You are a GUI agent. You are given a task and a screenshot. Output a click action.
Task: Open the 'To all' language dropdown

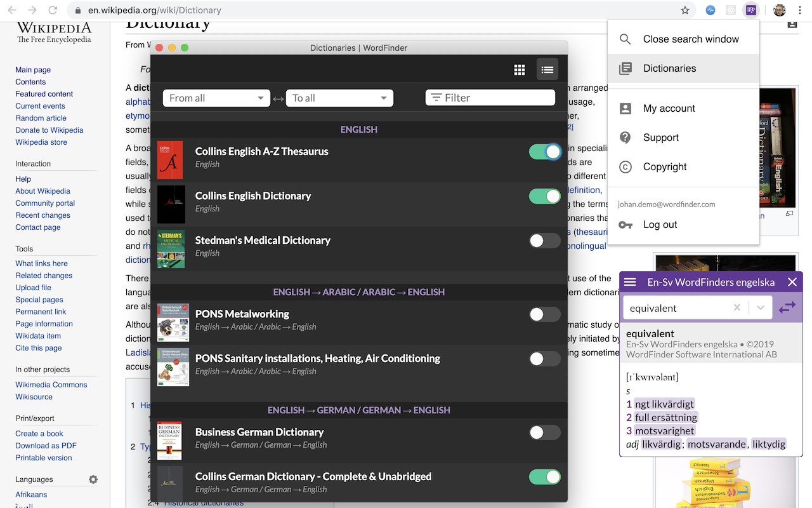pyautogui.click(x=339, y=98)
